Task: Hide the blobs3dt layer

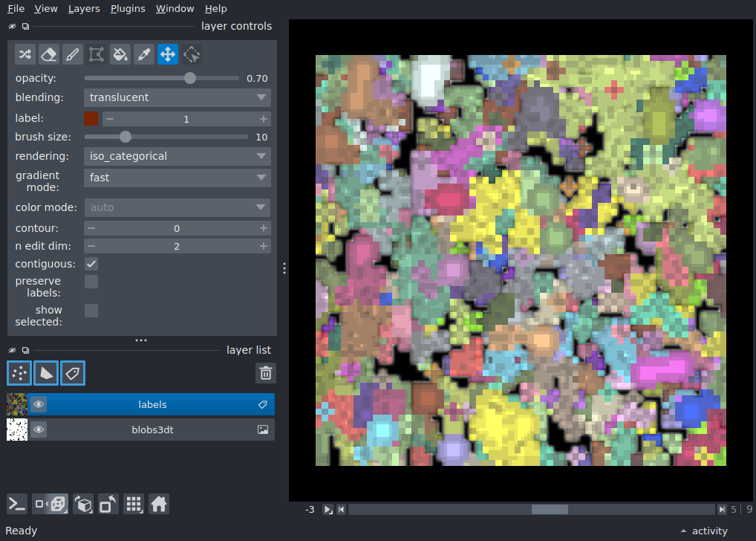Action: coord(39,430)
